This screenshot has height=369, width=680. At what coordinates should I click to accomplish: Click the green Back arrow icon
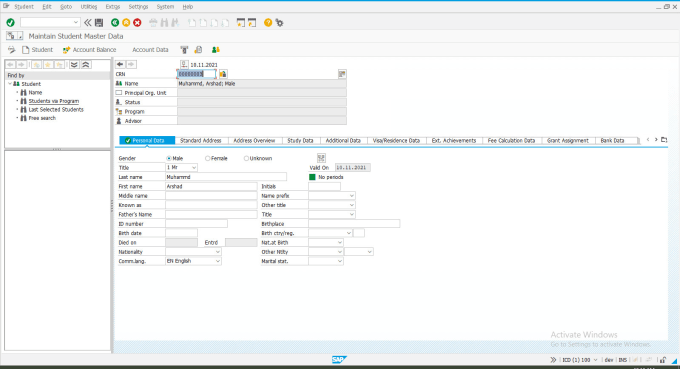point(115,23)
